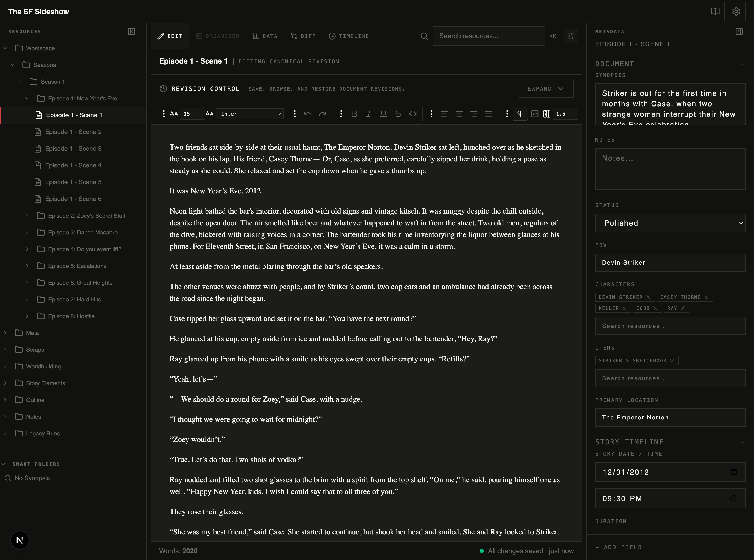Collapse the Metadata panel
Screen dimensions: 754x560
pos(739,31)
